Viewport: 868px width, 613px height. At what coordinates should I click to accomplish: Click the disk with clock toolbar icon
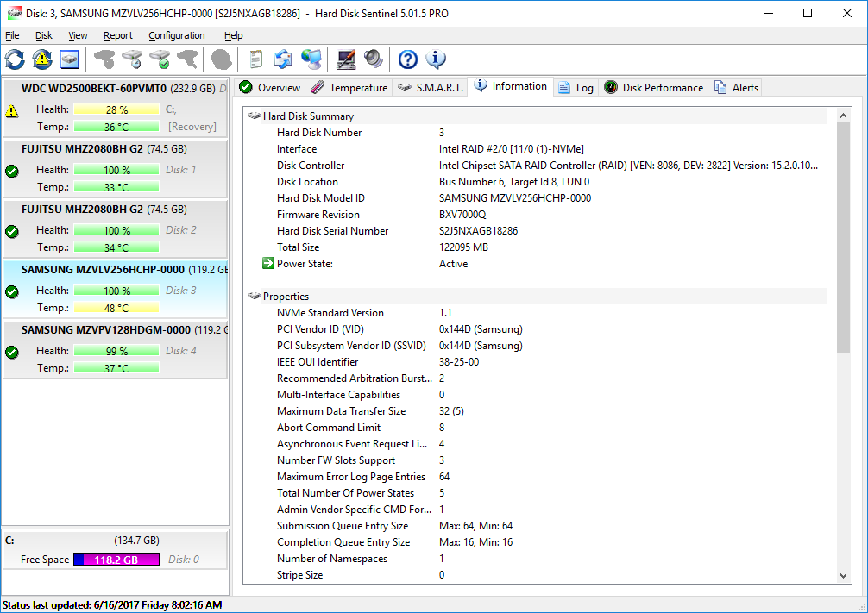point(132,59)
